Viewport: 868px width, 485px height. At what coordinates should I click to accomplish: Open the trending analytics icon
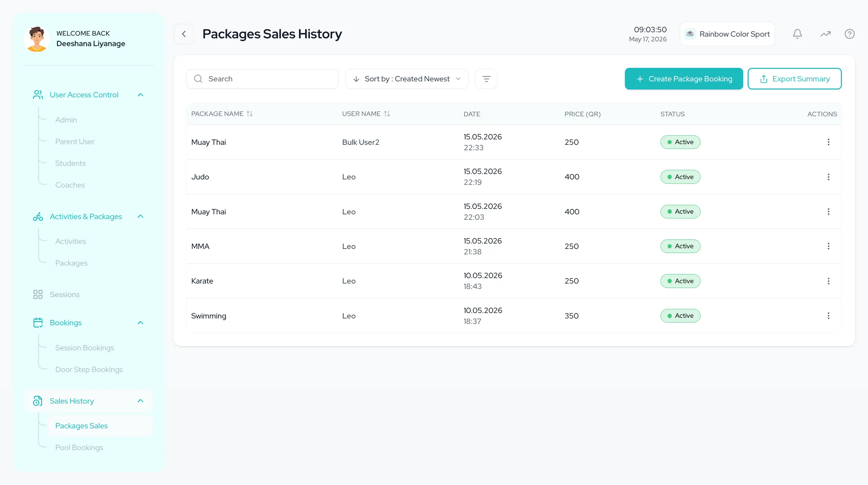(825, 34)
